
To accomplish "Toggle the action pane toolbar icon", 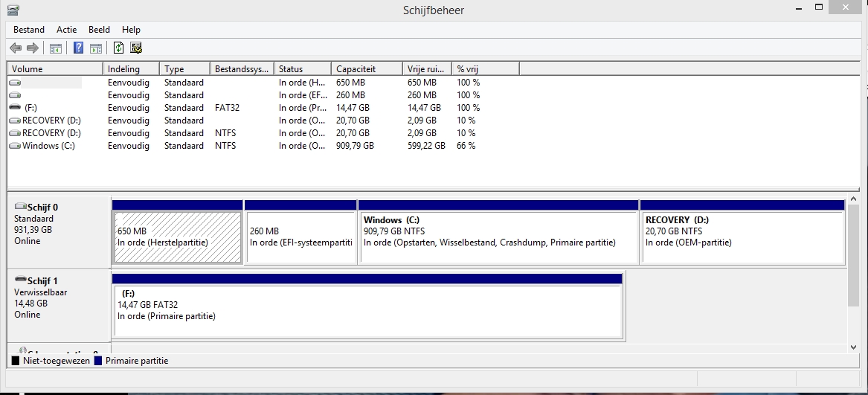I will [95, 48].
